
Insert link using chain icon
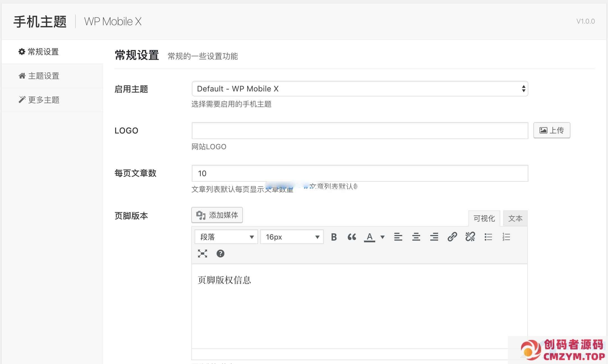[x=452, y=237]
